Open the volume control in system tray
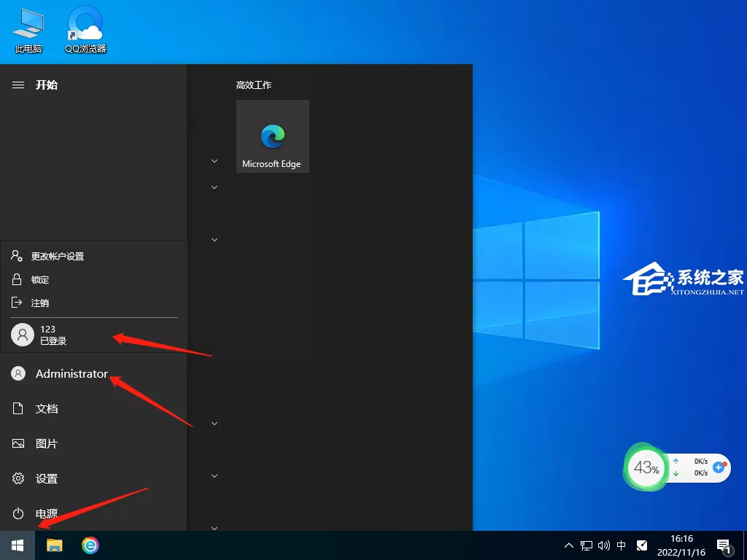 603,545
